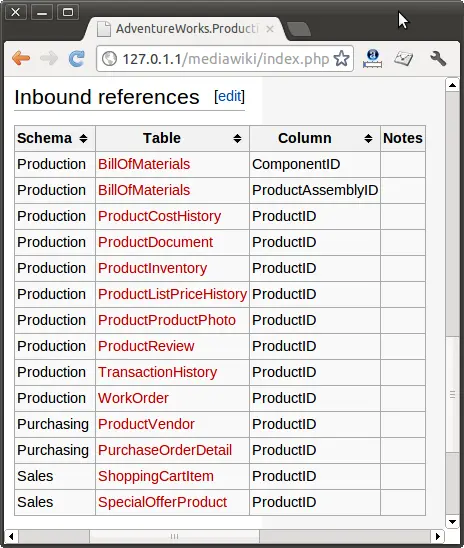
Task: Click the horizontal scrollbar right arrow
Action: [438, 536]
